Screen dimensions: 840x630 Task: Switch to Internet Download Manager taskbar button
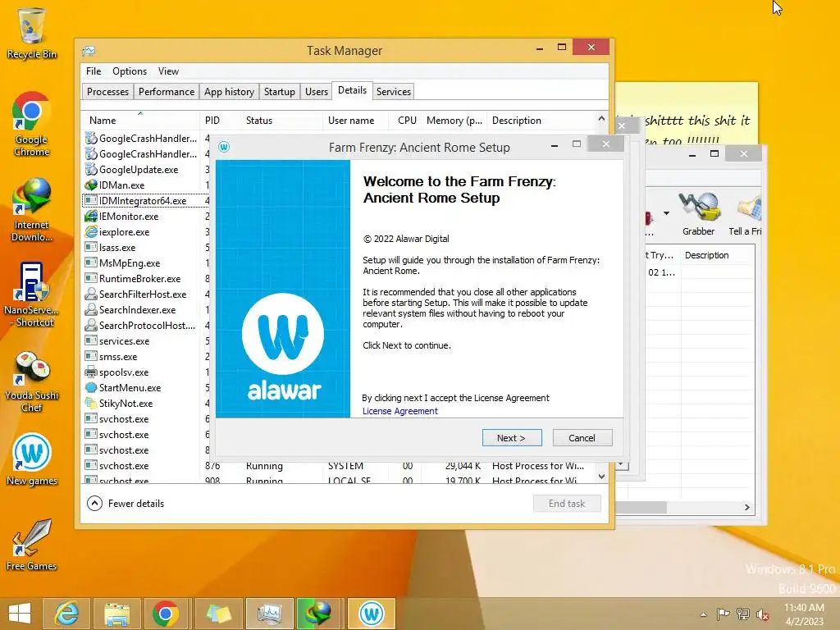(x=319, y=614)
